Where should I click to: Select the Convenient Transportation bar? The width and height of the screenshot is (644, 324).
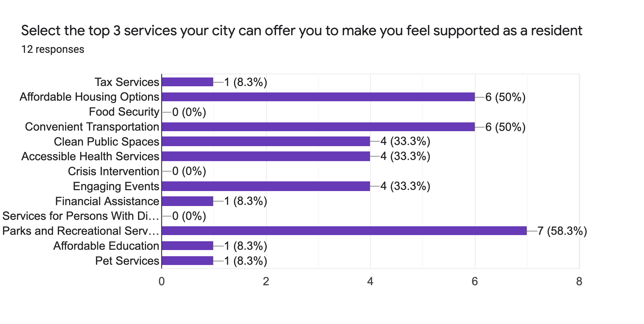coord(318,127)
